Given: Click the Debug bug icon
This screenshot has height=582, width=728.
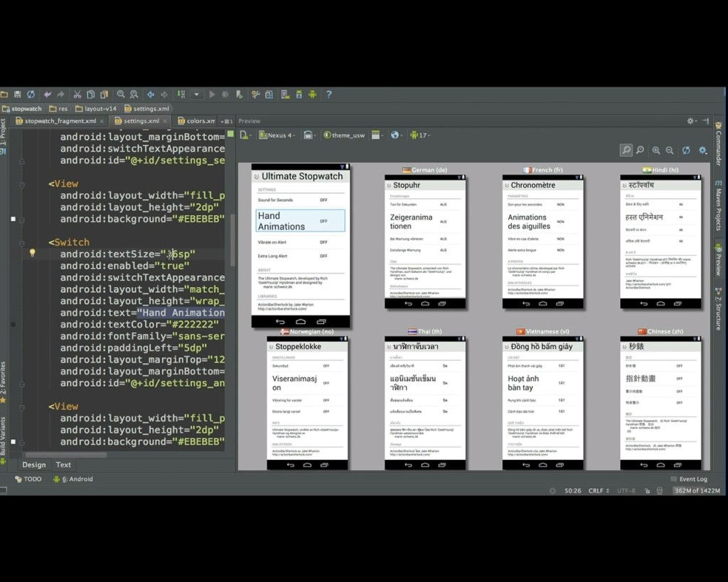Looking at the screenshot, I should tap(225, 95).
